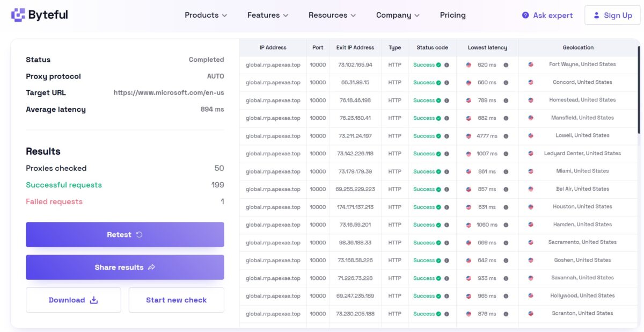
Task: Click the Sign Up button
Action: coord(612,15)
